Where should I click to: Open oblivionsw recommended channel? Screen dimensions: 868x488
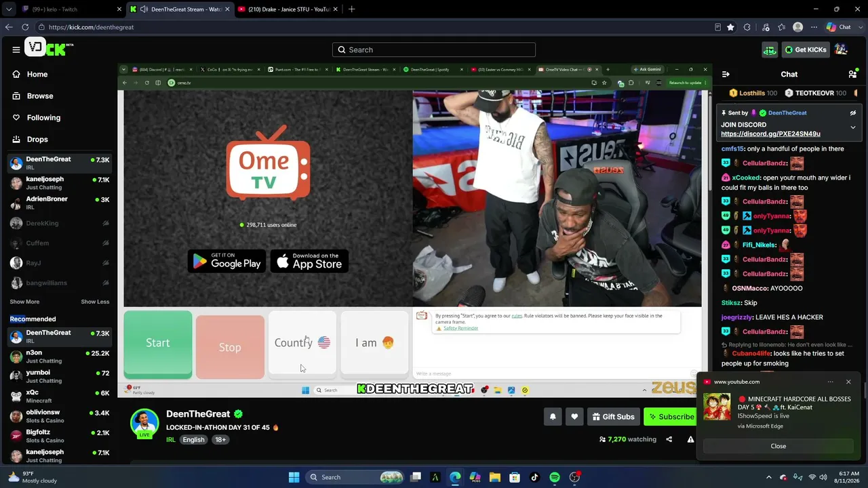[60, 416]
